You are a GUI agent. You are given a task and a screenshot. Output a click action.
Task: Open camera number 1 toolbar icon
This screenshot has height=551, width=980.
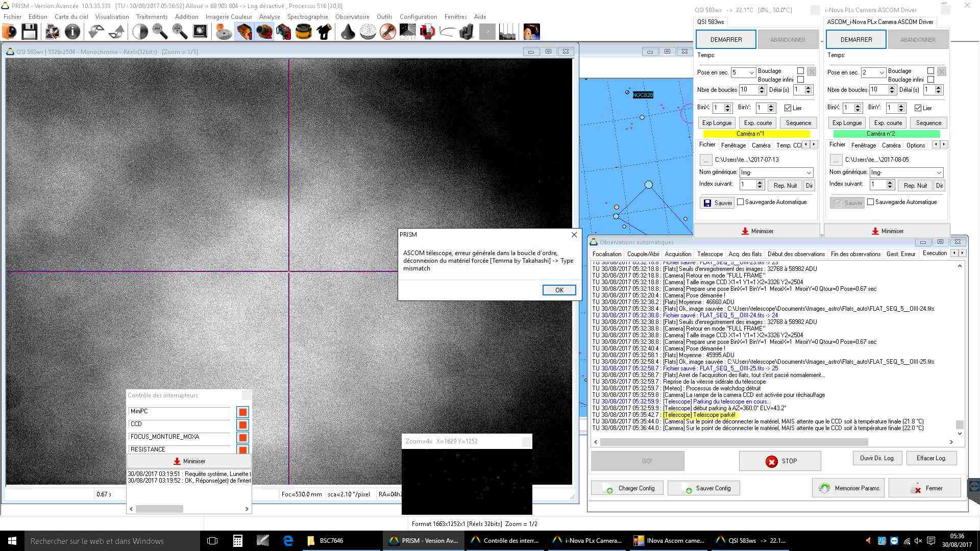tap(244, 32)
